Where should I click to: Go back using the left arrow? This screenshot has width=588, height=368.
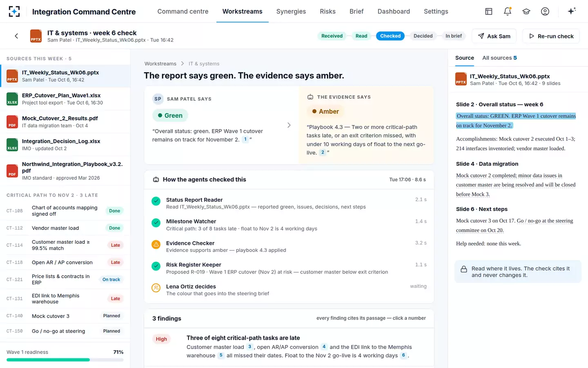click(x=16, y=36)
